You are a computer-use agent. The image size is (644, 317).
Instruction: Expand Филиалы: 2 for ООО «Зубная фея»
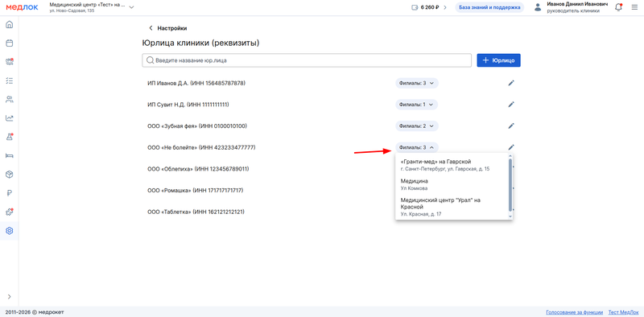click(417, 126)
